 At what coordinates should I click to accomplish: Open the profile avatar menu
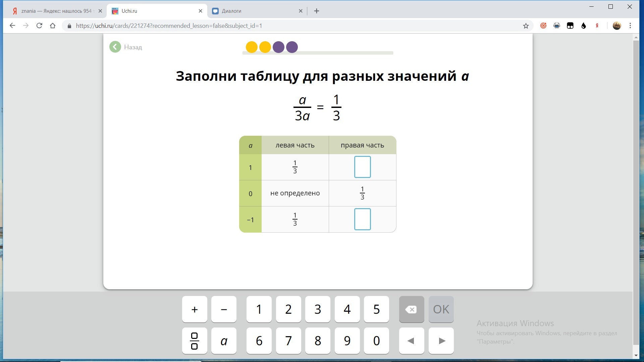616,26
